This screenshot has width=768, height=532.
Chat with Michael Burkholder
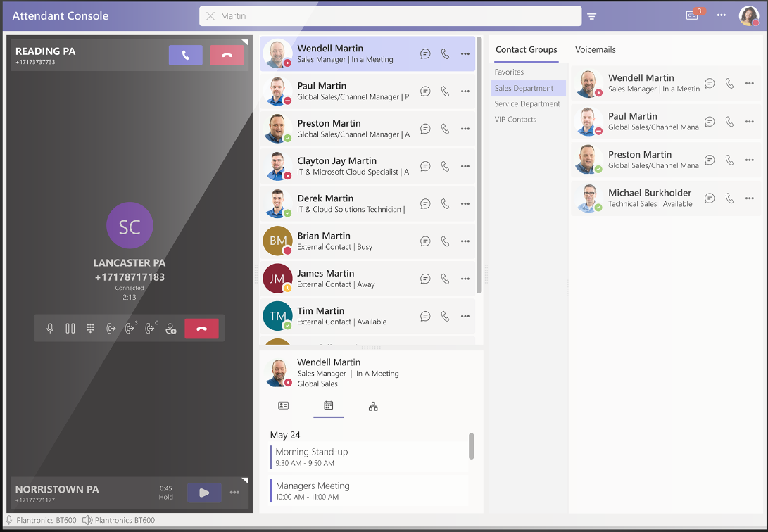tap(710, 198)
